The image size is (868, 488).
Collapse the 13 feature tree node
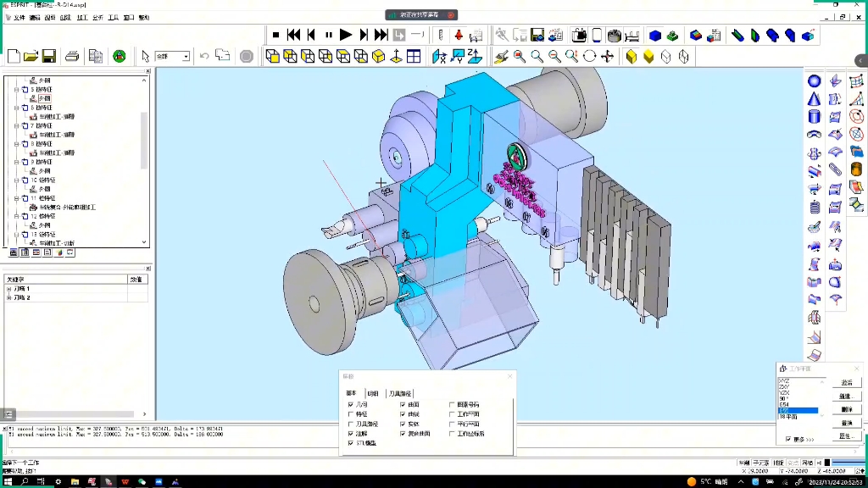coord(17,235)
